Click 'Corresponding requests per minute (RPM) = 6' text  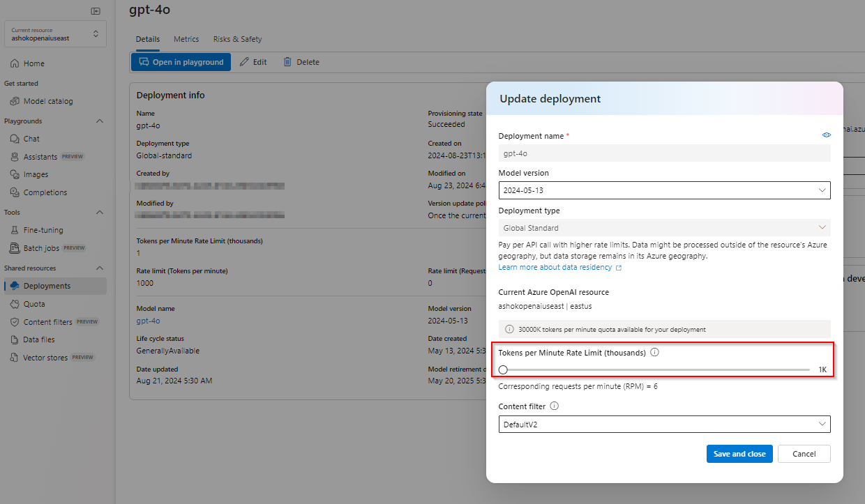578,386
